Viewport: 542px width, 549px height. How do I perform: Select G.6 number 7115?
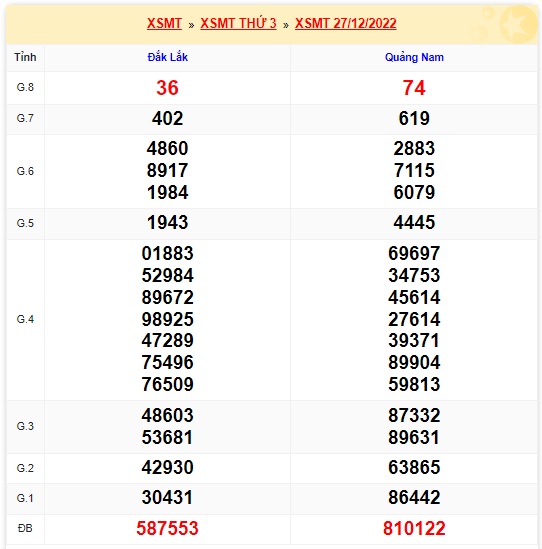(x=414, y=171)
